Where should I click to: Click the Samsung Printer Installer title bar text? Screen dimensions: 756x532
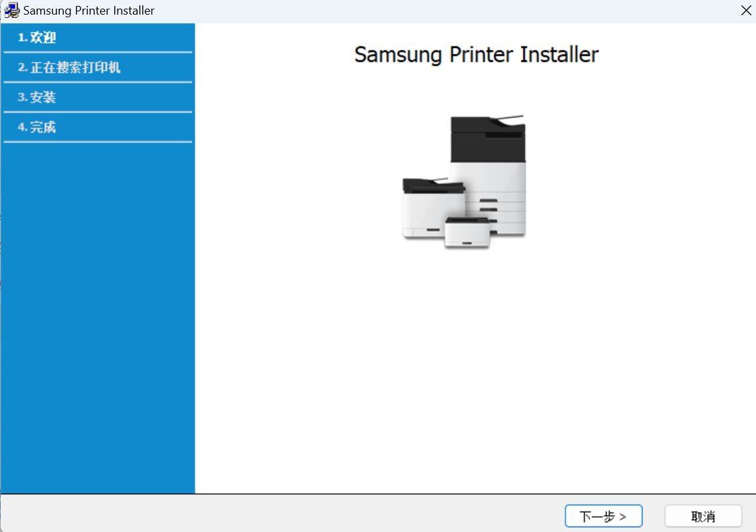point(89,11)
